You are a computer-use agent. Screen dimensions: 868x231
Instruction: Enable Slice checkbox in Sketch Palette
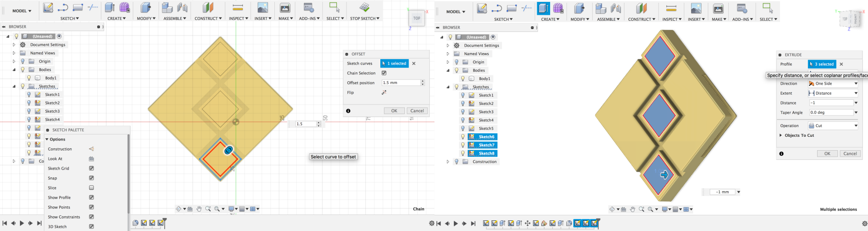pyautogui.click(x=91, y=188)
